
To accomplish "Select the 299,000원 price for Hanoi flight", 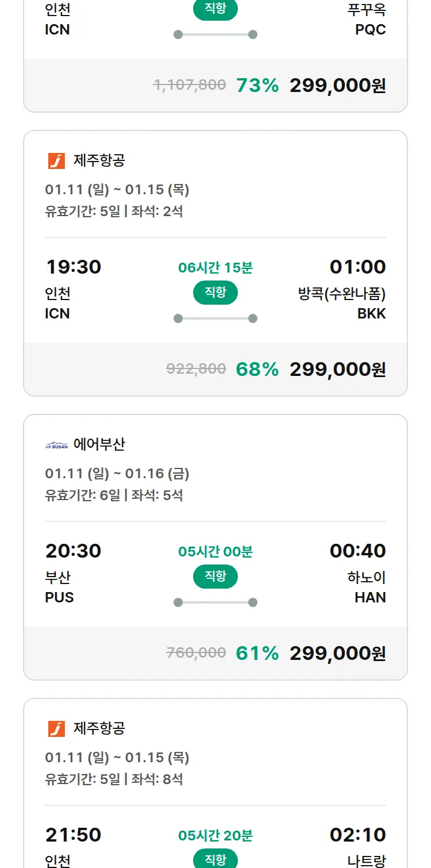I will click(x=337, y=653).
